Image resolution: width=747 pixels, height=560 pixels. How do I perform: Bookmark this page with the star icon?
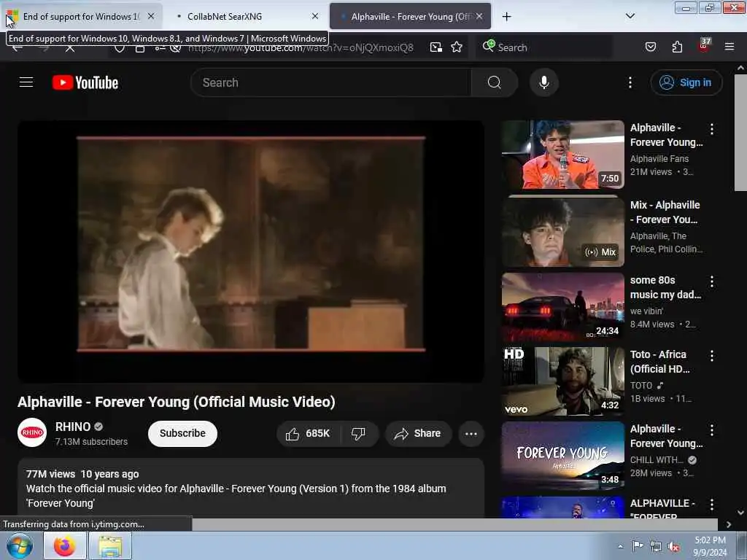(x=457, y=47)
